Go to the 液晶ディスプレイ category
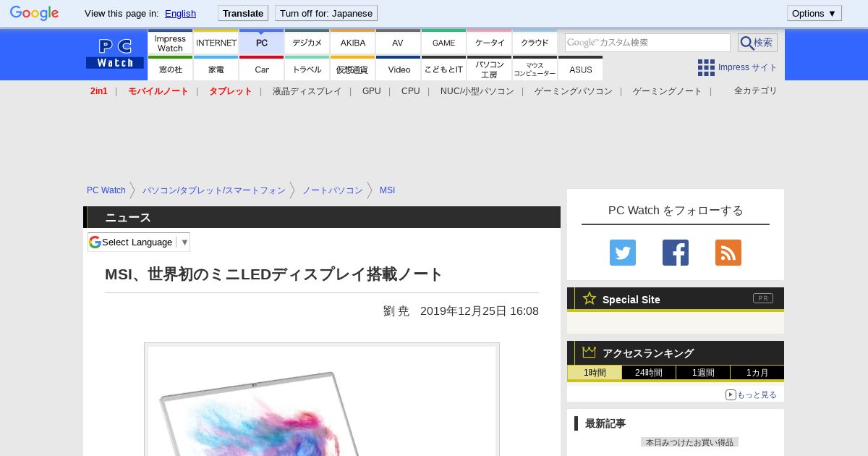Image resolution: width=868 pixels, height=456 pixels. point(307,91)
